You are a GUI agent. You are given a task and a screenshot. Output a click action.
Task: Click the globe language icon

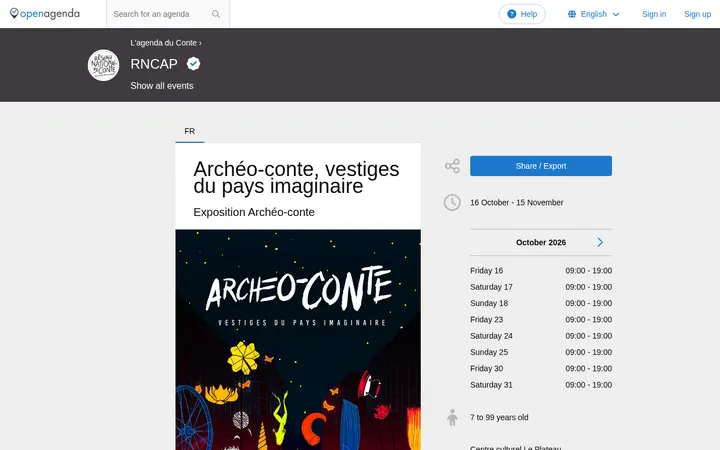point(572,14)
